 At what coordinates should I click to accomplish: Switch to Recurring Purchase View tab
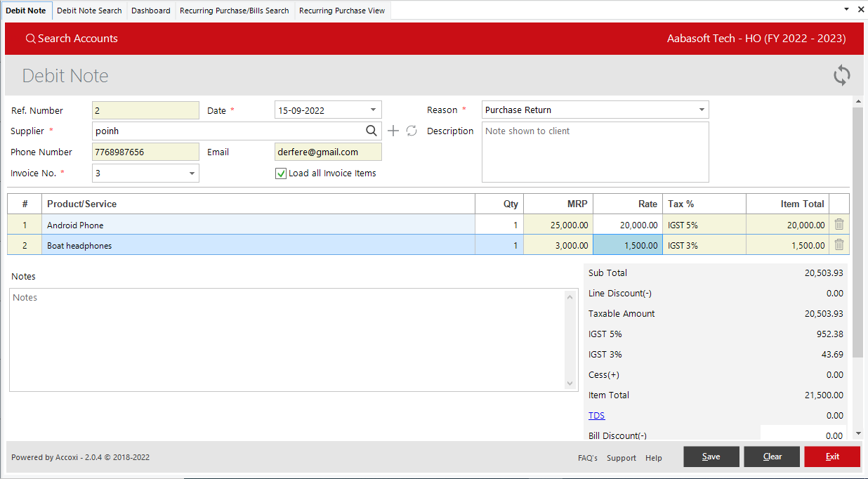click(x=342, y=11)
